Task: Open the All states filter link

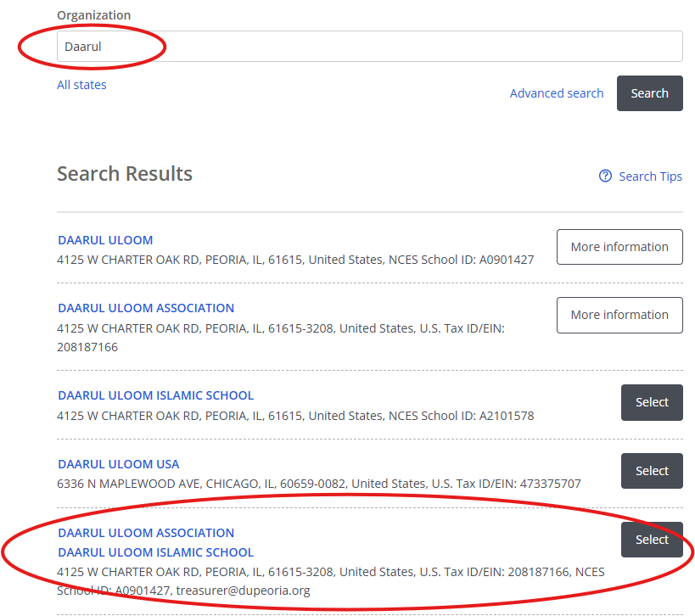Action: click(x=81, y=85)
